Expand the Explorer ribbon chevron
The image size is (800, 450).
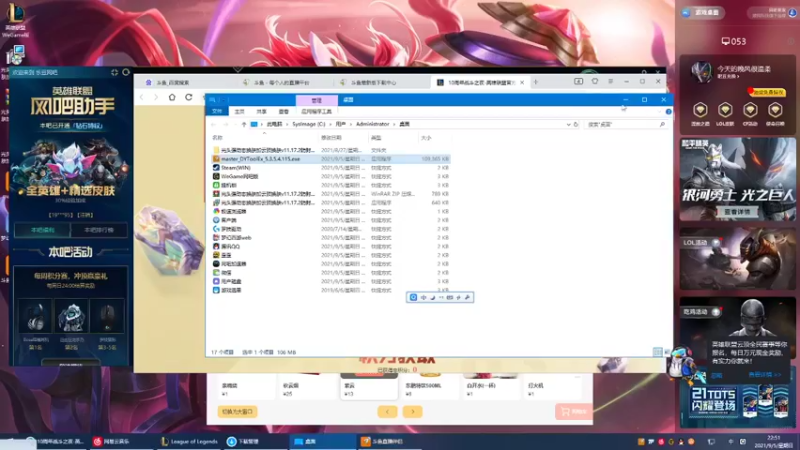point(660,111)
